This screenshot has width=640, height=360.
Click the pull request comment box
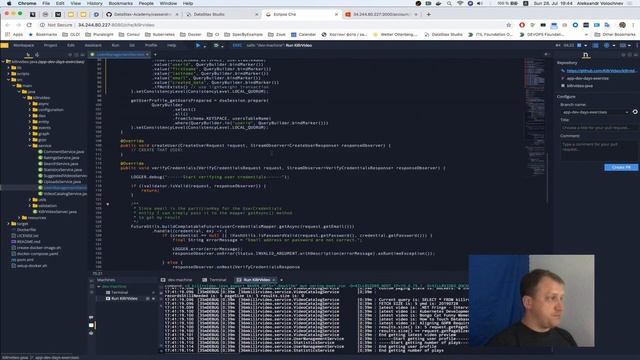coord(599,150)
